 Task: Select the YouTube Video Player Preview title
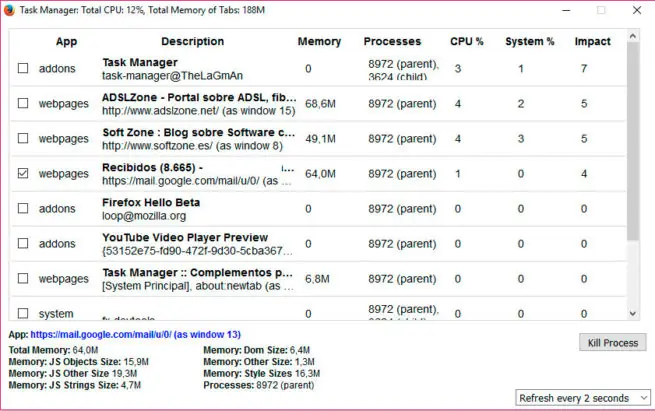click(x=185, y=237)
